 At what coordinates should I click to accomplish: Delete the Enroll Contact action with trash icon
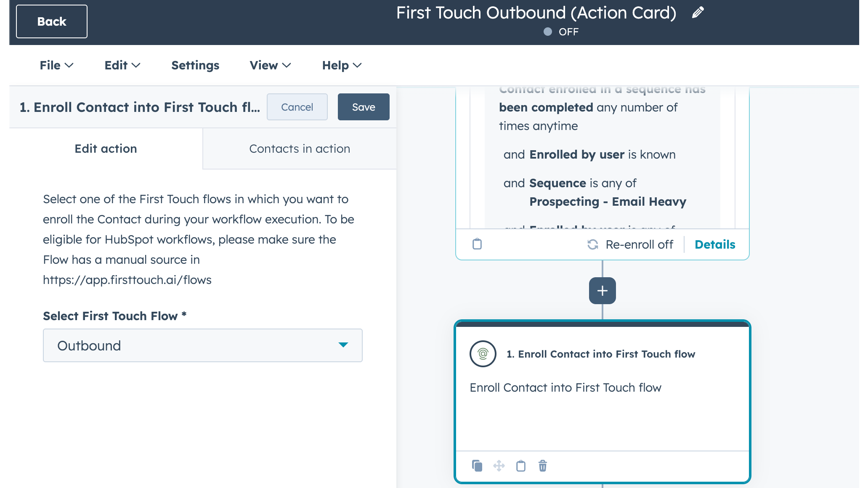coord(543,466)
